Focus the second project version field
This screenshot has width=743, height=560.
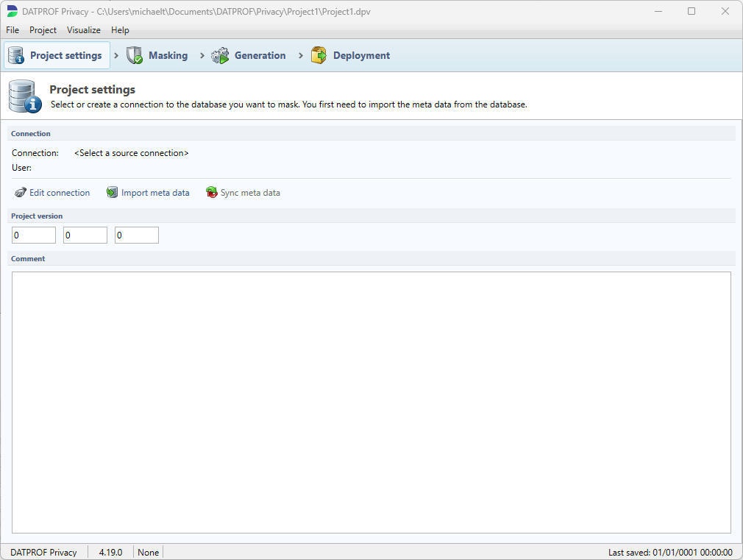pos(85,235)
